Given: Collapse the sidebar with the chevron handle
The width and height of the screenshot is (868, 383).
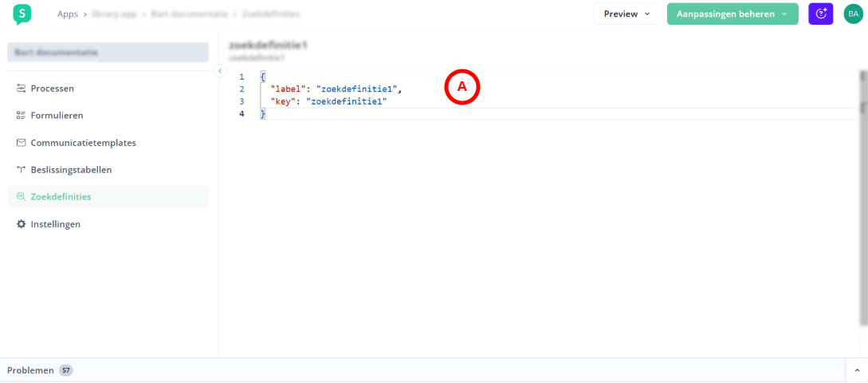Looking at the screenshot, I should pos(221,71).
